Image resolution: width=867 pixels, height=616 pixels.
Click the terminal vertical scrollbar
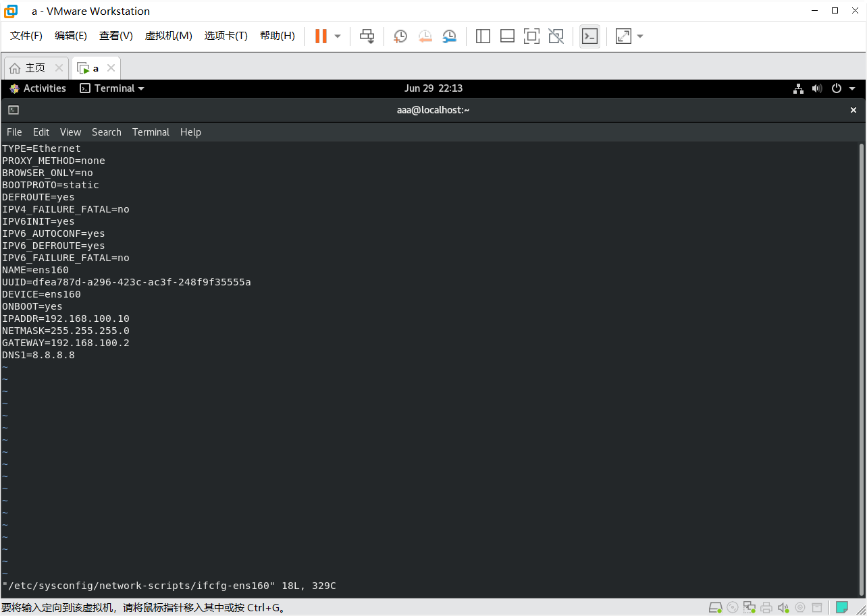coord(862,368)
